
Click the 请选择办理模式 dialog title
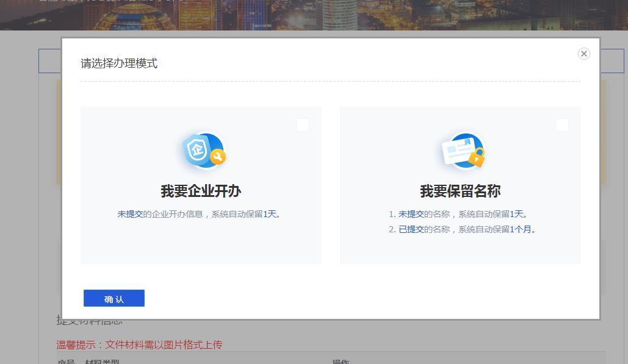pos(118,63)
